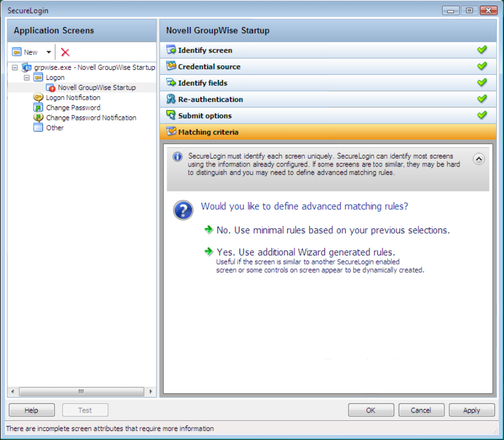
Task: Click the red X delete icon
Action: [65, 52]
